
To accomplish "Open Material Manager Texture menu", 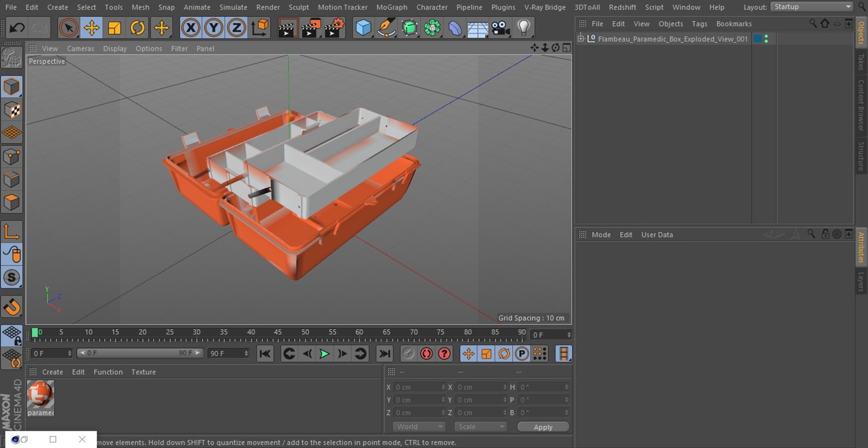I will [x=143, y=372].
